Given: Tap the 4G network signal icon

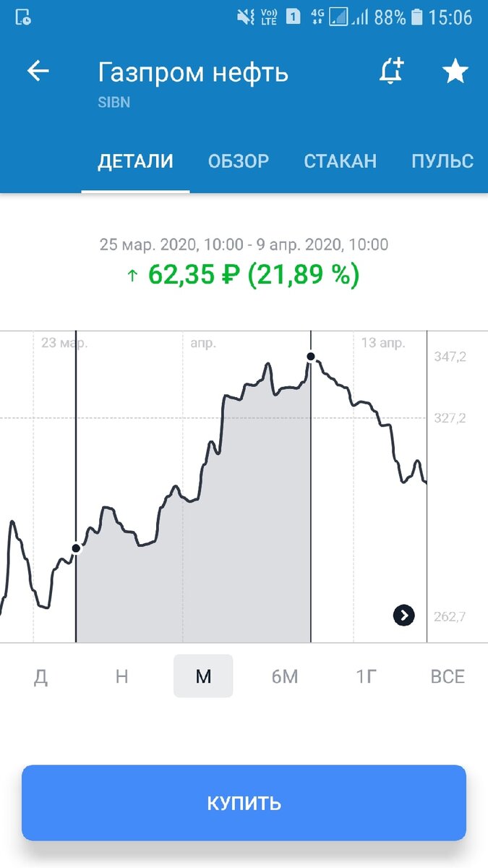Looking at the screenshot, I should (x=317, y=16).
